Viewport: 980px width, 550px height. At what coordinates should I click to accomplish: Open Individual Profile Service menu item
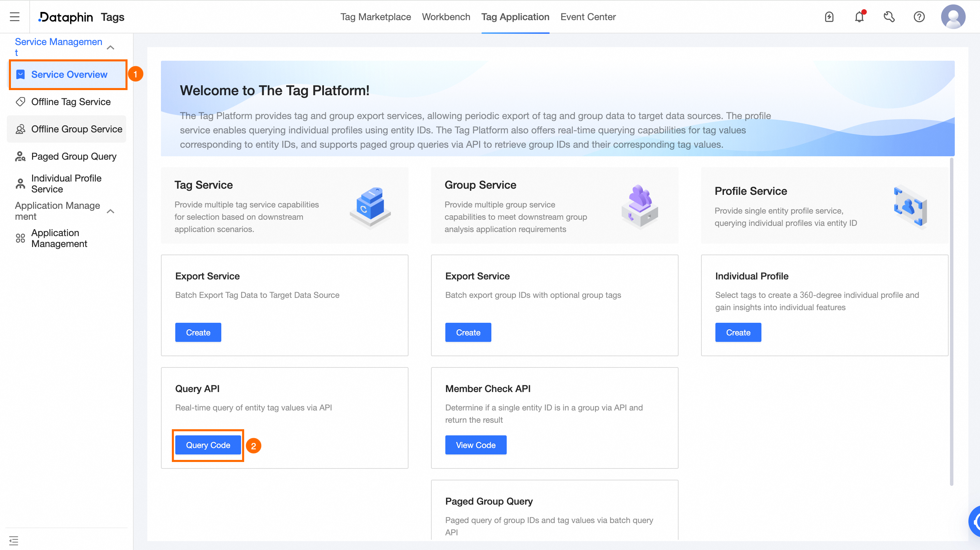[x=66, y=184]
